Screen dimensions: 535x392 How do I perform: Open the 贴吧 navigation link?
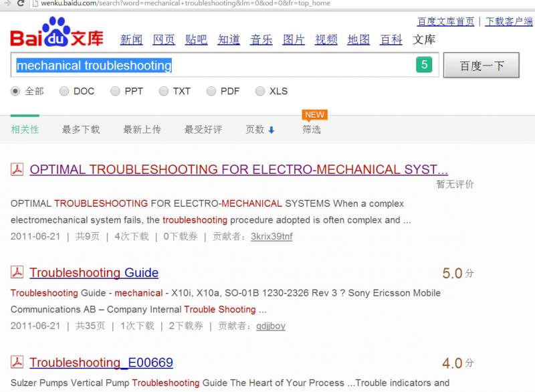pos(196,39)
